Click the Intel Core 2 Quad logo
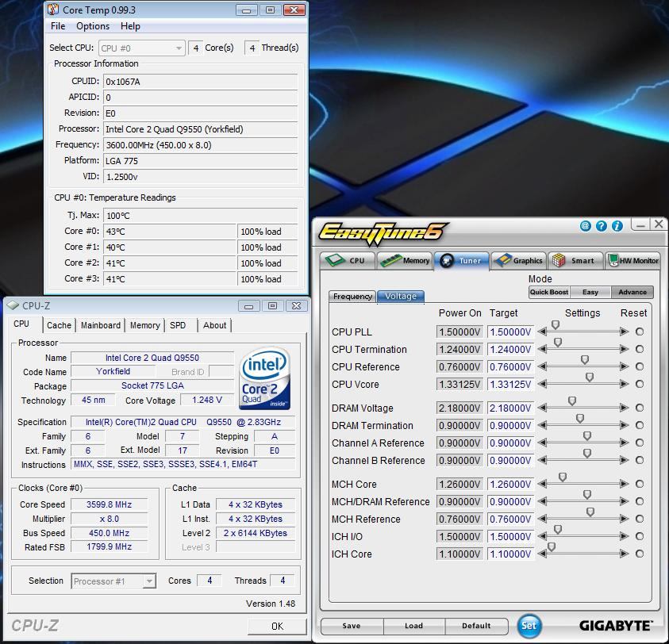The image size is (669, 644). (x=264, y=378)
